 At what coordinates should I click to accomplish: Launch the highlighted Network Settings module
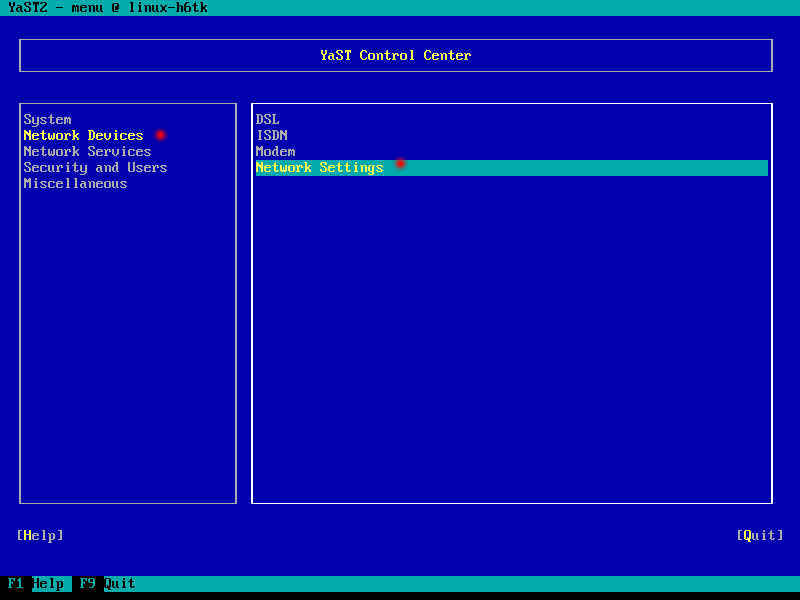512,168
